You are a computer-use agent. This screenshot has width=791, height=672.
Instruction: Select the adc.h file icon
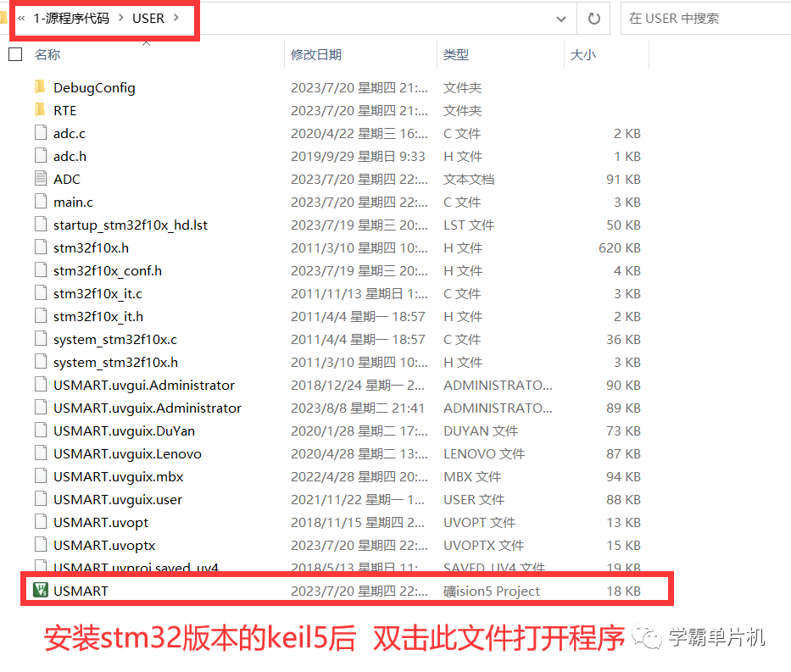pos(41,156)
